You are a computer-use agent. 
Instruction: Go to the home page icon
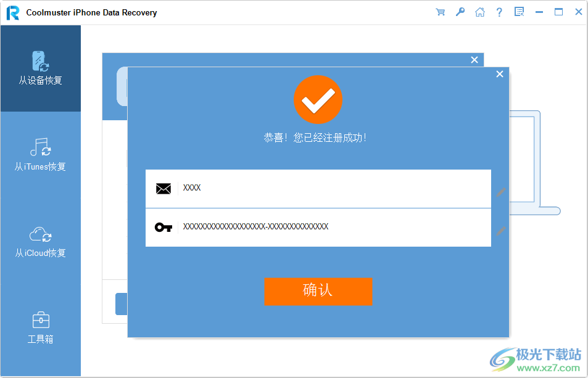pos(479,12)
